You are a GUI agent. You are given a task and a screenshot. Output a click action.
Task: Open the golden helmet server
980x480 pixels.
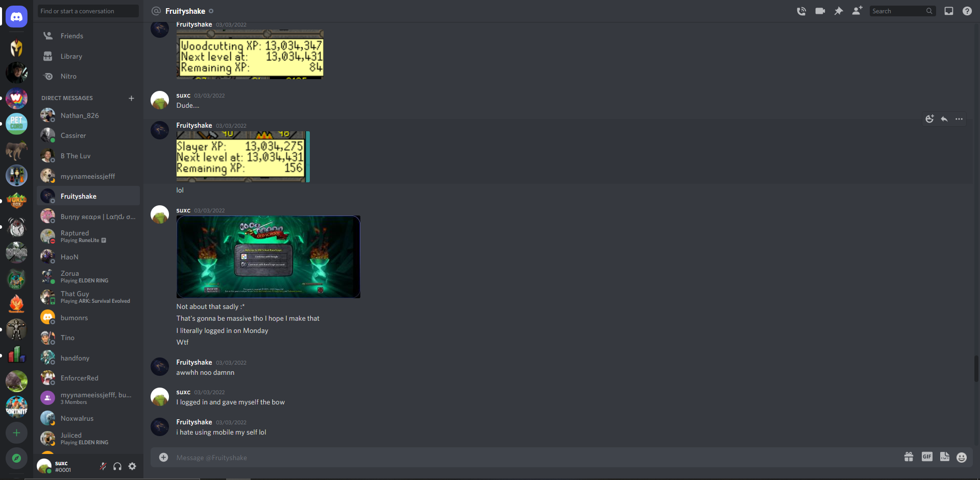click(x=16, y=47)
